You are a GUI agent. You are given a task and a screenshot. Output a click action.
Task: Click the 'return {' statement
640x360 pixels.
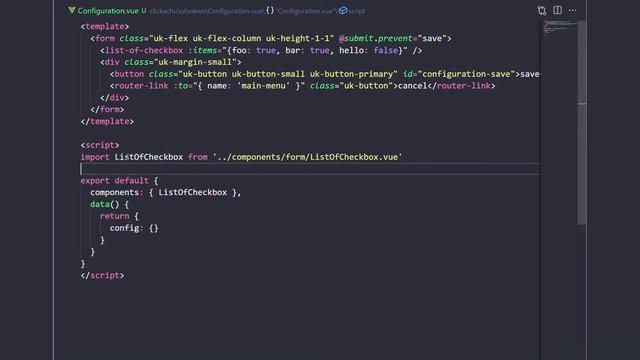pyautogui.click(x=119, y=216)
